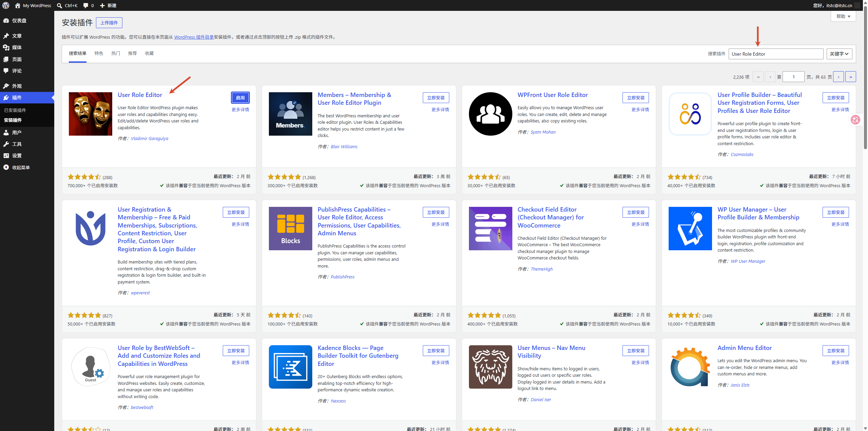Install Members Membership plugin
Image resolution: width=868 pixels, height=431 pixels.
(x=436, y=98)
